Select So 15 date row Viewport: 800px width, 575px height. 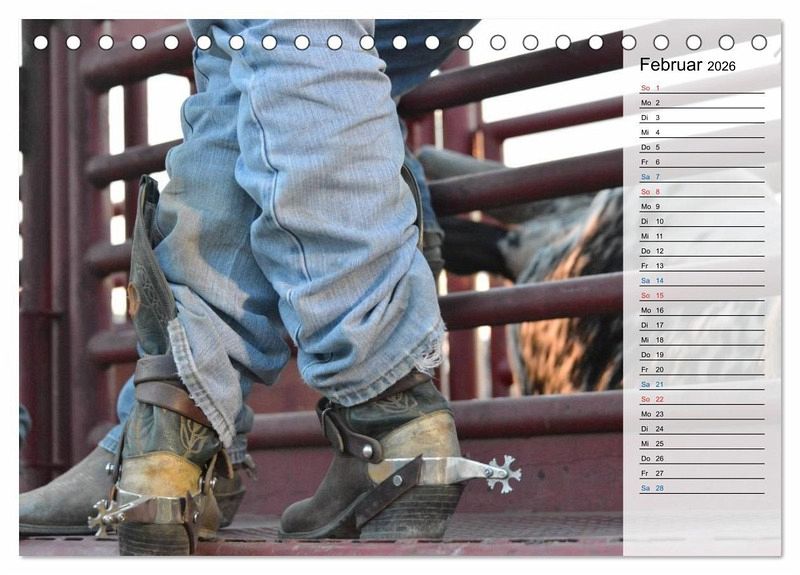point(701,296)
